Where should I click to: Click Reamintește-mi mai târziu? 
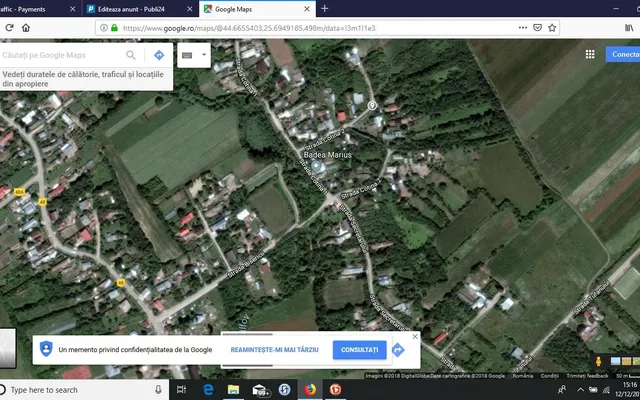(x=274, y=350)
